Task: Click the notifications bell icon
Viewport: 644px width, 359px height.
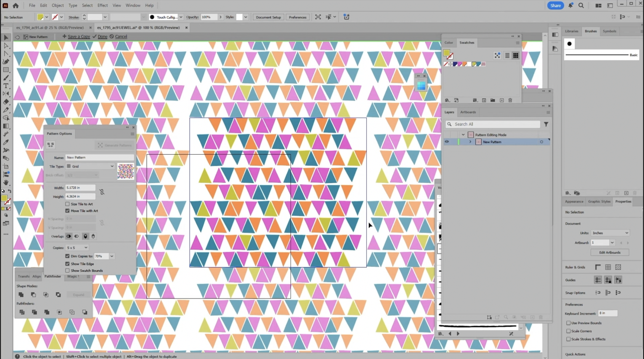Action: pos(570,5)
